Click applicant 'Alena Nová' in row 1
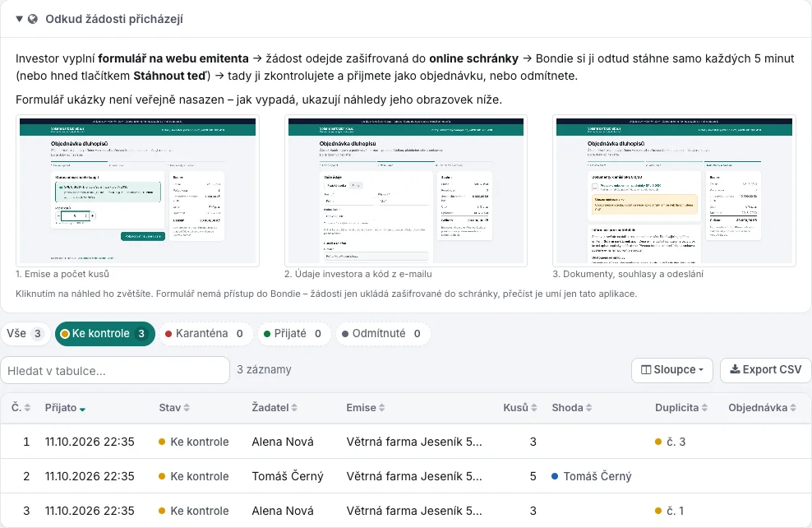Image resolution: width=812 pixels, height=528 pixels. pyautogui.click(x=283, y=442)
